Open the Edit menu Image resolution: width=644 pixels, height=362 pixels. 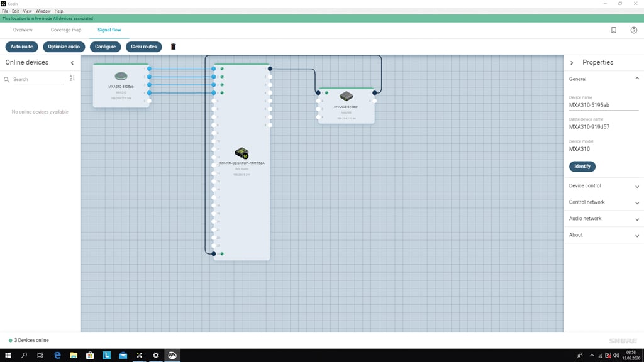[15, 11]
